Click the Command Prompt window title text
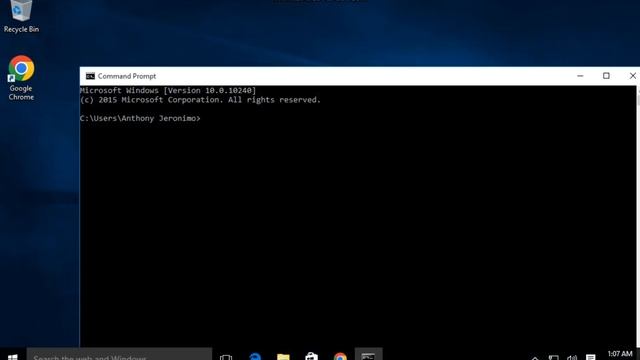This screenshot has height=360, width=640. pyautogui.click(x=127, y=76)
